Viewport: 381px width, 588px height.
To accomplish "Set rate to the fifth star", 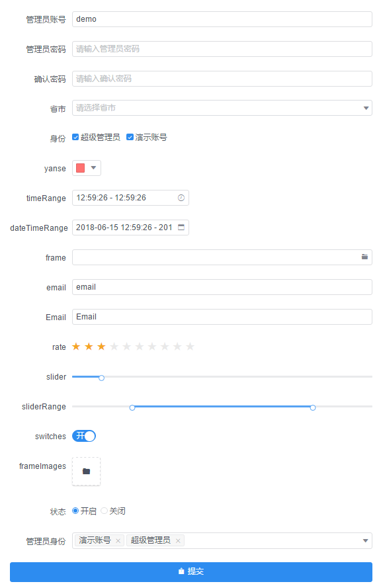I will pyautogui.click(x=127, y=347).
